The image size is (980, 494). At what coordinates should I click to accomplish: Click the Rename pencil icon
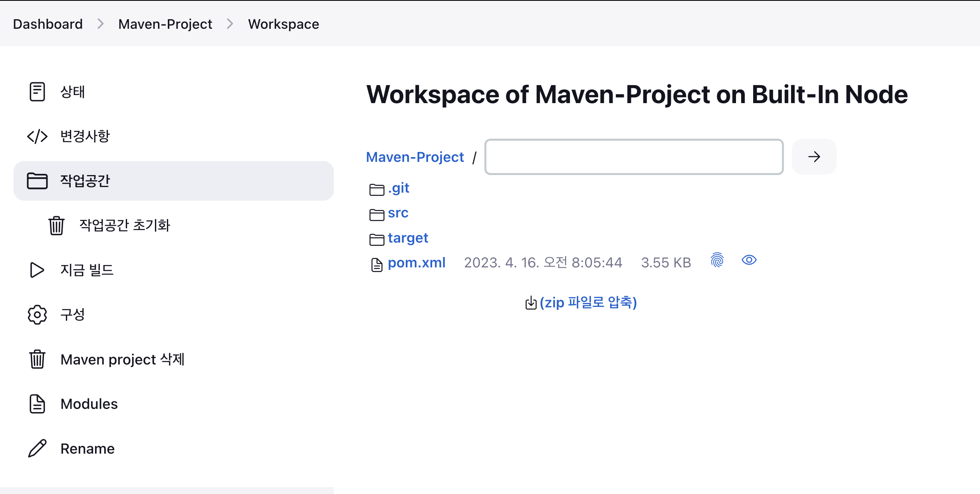(37, 448)
